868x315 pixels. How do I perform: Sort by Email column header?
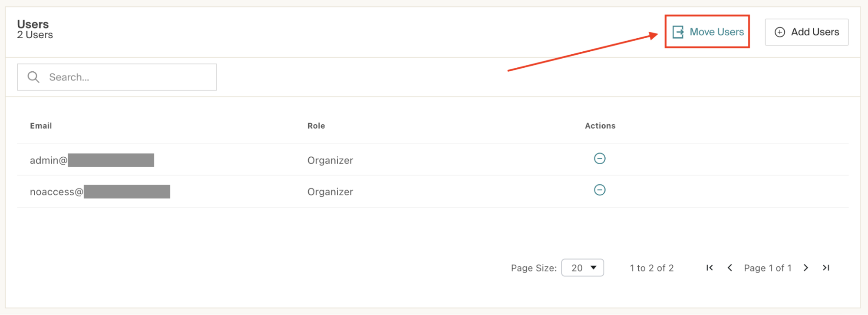41,126
